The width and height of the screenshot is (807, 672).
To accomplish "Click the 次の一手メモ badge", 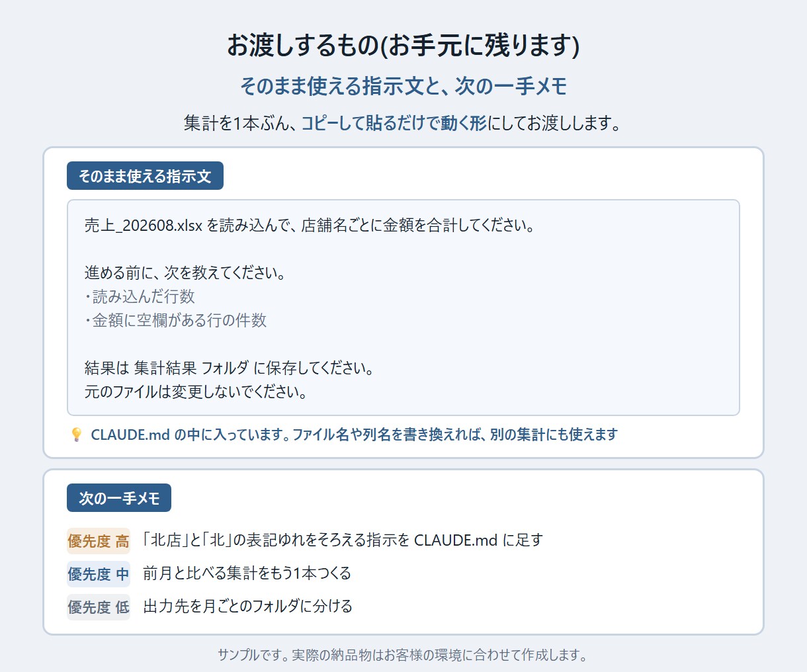I will click(x=119, y=498).
